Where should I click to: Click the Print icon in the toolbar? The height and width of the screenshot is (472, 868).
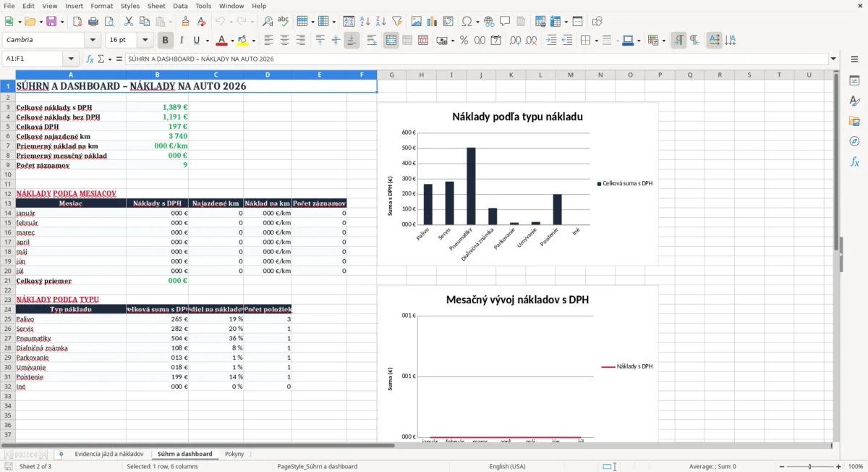[x=93, y=22]
